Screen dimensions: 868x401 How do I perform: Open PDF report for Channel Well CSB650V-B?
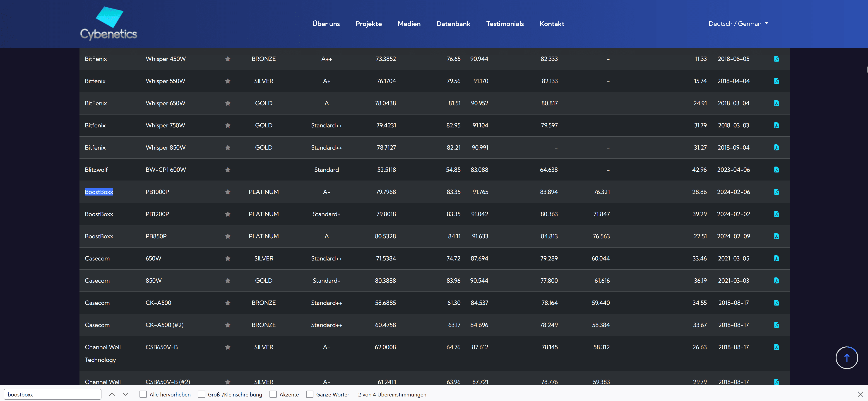(x=776, y=347)
